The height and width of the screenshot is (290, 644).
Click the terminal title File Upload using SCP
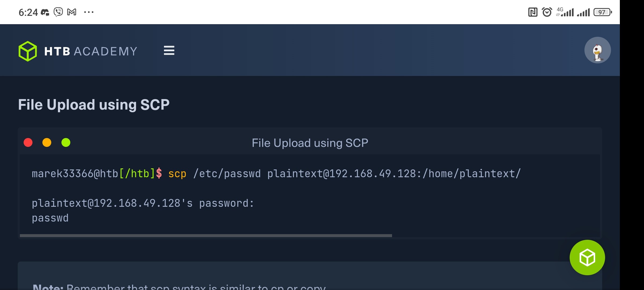coord(310,143)
